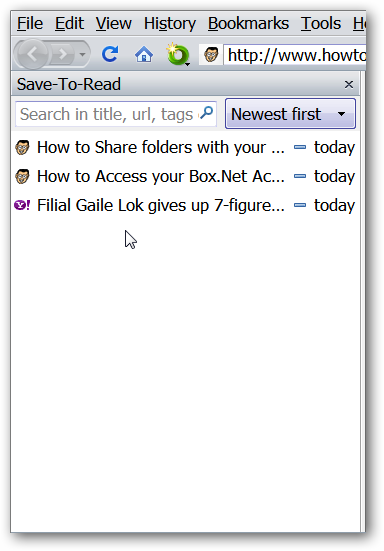384x551 pixels.
Task: Click the Forward navigation arrow
Action: [x=63, y=54]
